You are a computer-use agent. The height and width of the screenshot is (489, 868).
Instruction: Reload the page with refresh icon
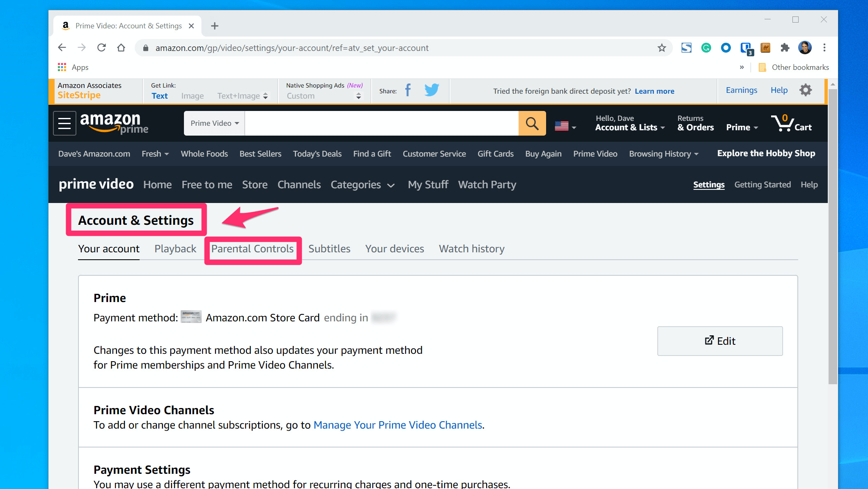[x=101, y=48]
